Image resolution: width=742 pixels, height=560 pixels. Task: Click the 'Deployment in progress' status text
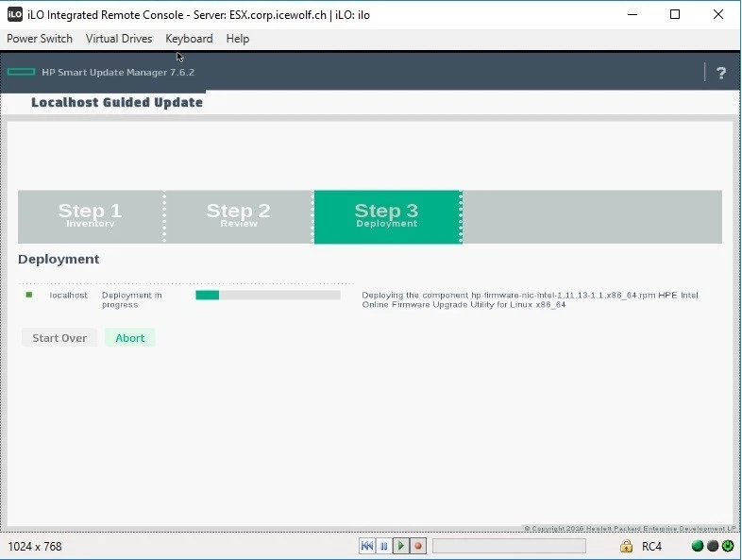tap(132, 299)
